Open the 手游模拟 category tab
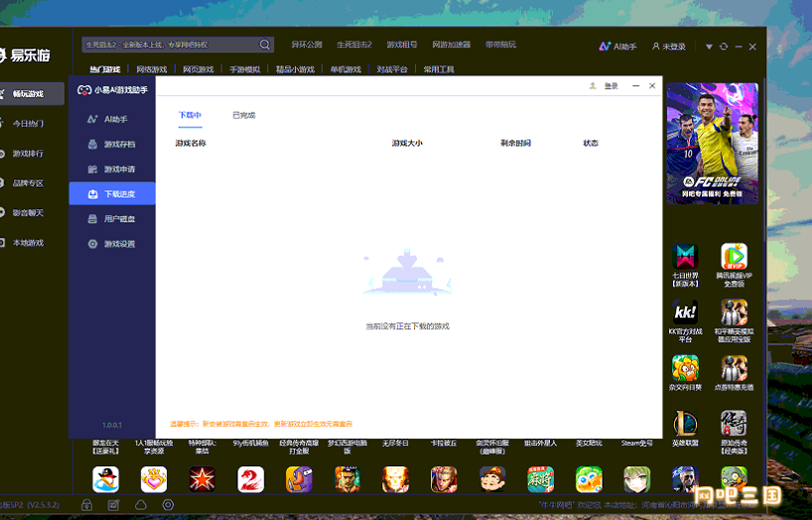812x520 pixels. pyautogui.click(x=245, y=69)
